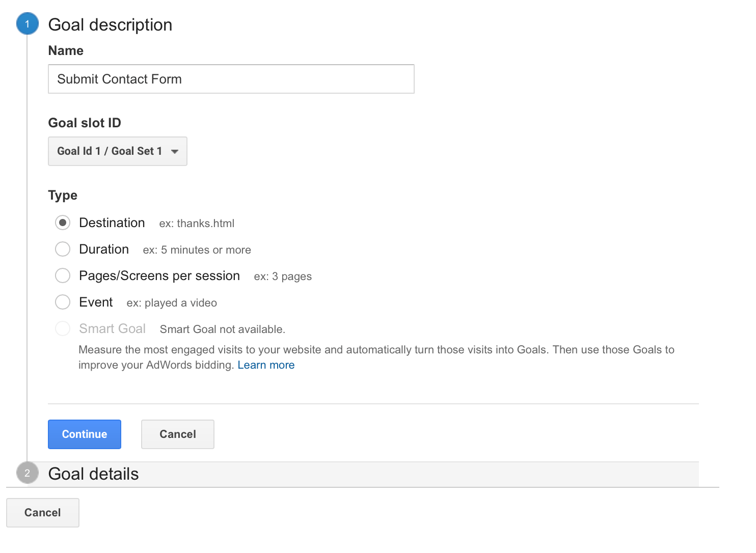Click Cancel next to the Continue button
The height and width of the screenshot is (553, 756).
[x=177, y=434]
